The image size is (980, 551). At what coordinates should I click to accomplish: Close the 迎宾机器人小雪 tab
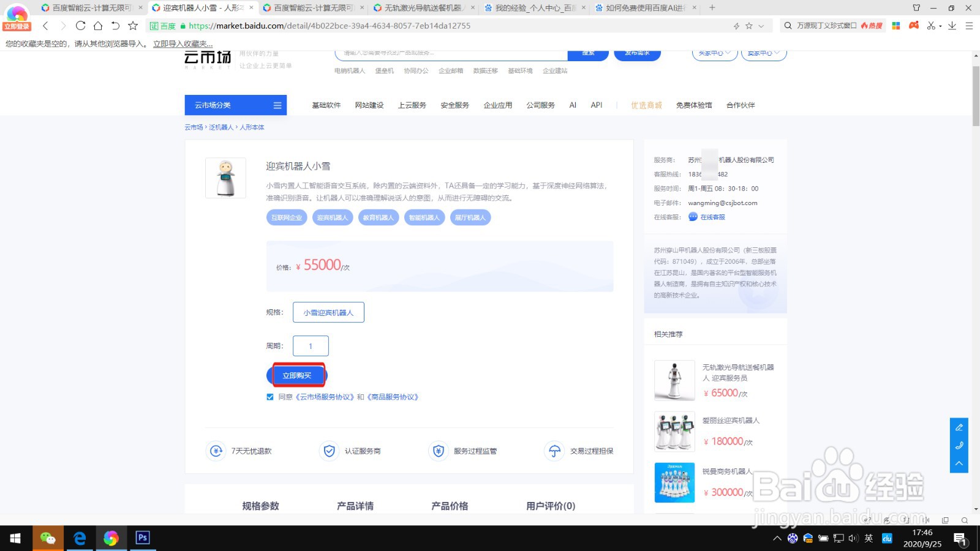251,8
